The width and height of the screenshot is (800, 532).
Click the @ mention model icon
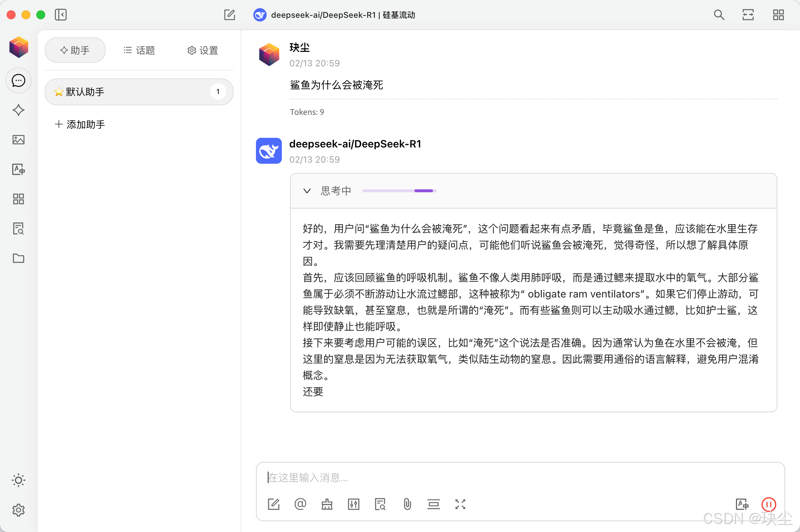point(300,504)
